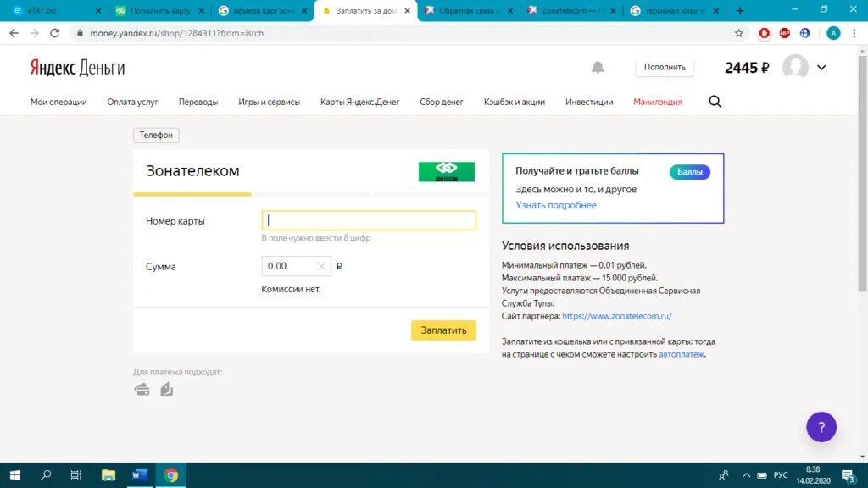The image size is (868, 488).
Task: Open a new browser tab
Action: [x=740, y=10]
